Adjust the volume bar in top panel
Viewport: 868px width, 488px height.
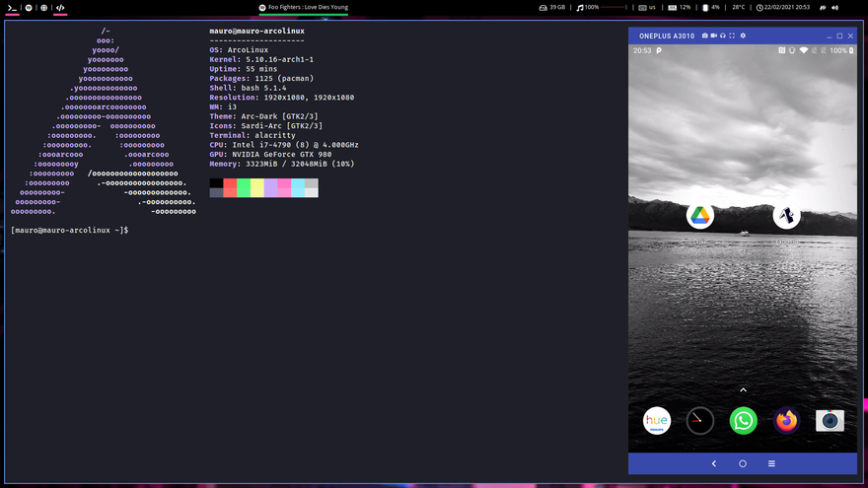613,7
